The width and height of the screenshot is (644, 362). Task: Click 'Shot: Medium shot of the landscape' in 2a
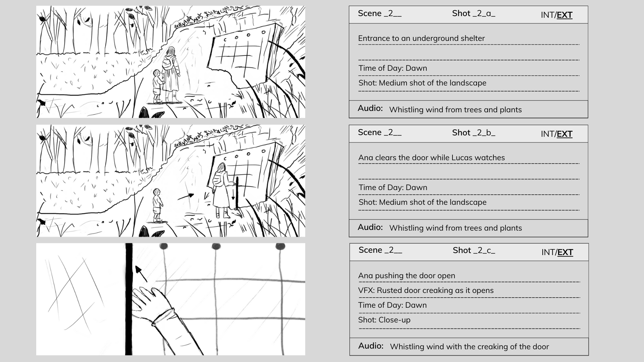(x=422, y=83)
